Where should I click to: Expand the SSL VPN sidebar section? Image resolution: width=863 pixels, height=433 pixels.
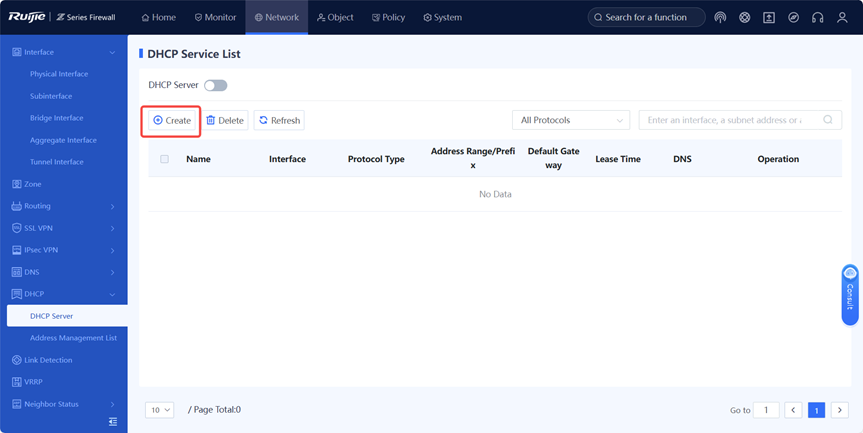tap(63, 228)
